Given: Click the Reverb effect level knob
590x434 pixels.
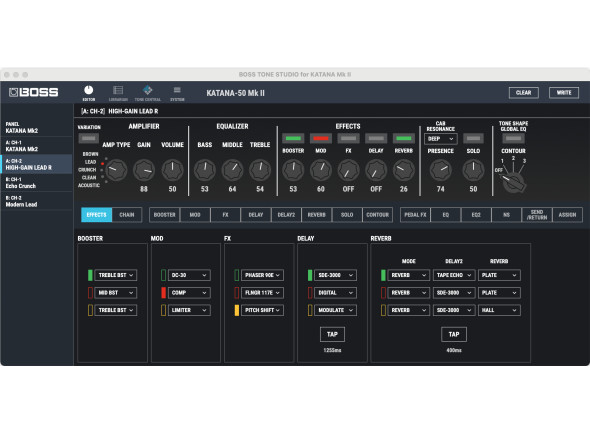Looking at the screenshot, I should click(404, 170).
